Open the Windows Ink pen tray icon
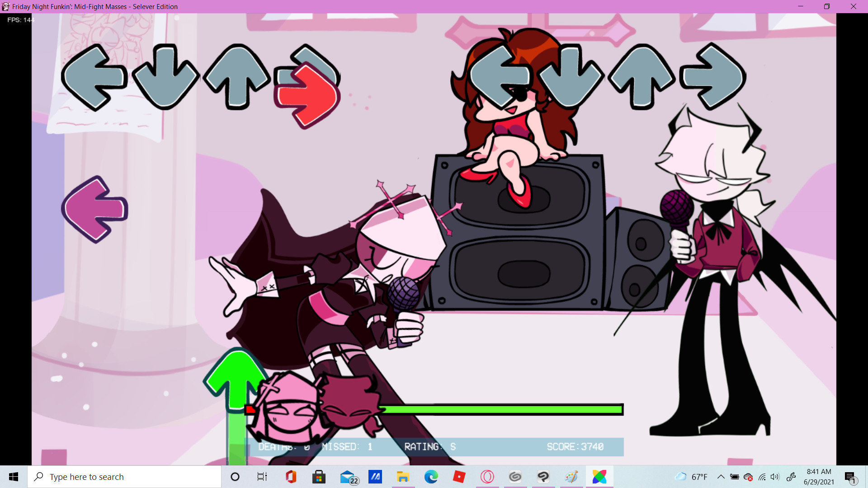Image resolution: width=868 pixels, height=488 pixels. click(791, 477)
